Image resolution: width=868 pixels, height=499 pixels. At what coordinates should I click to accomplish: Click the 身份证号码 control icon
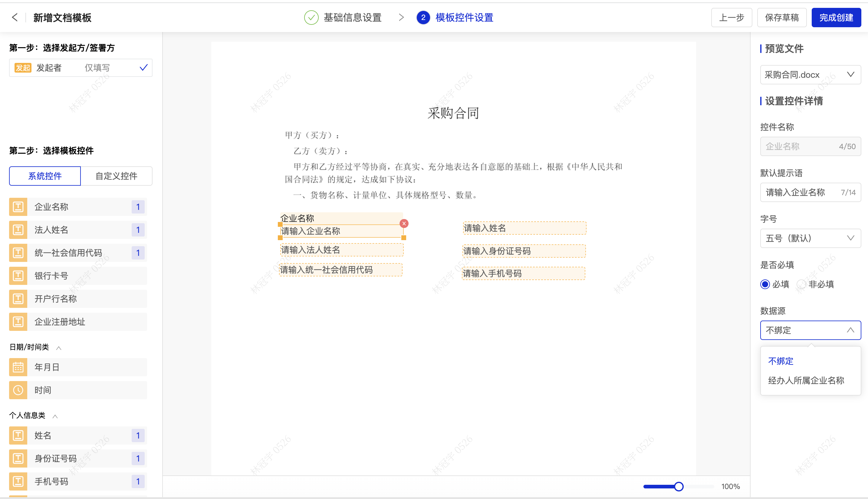pos(18,458)
